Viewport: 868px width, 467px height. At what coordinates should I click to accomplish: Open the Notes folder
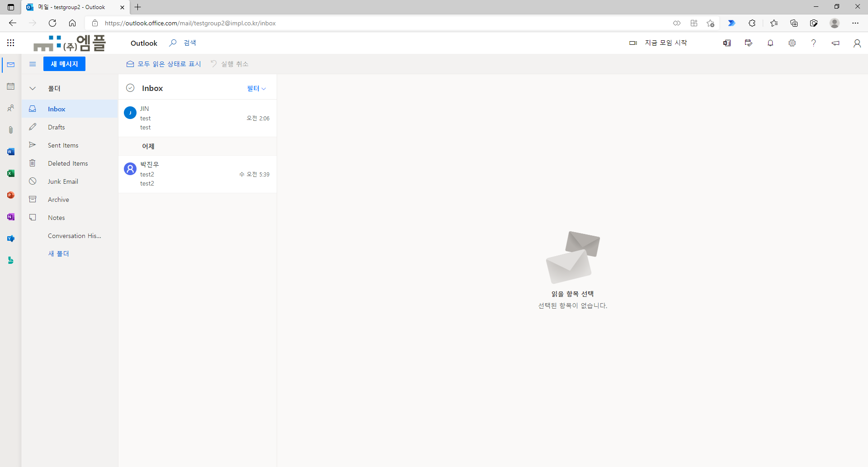pos(70,218)
